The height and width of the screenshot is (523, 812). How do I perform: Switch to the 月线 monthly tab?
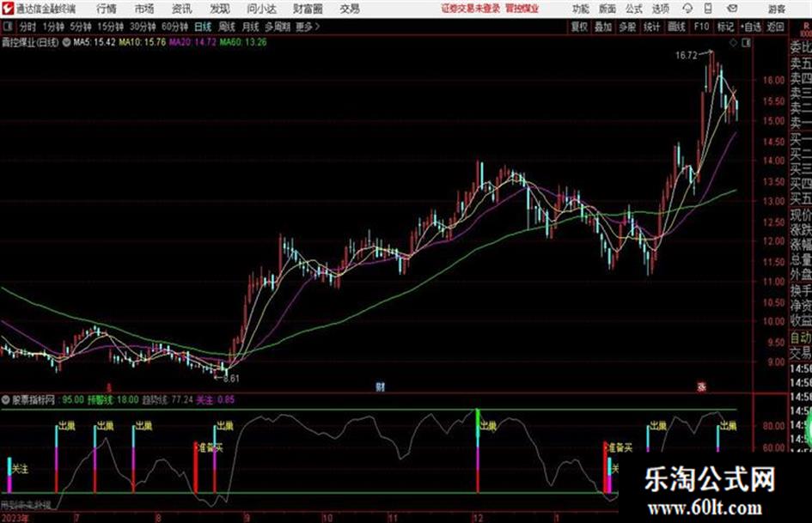click(x=251, y=27)
